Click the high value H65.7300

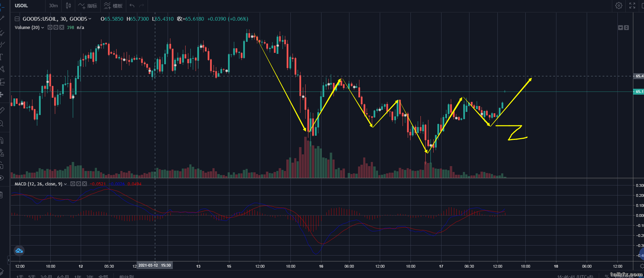click(138, 19)
